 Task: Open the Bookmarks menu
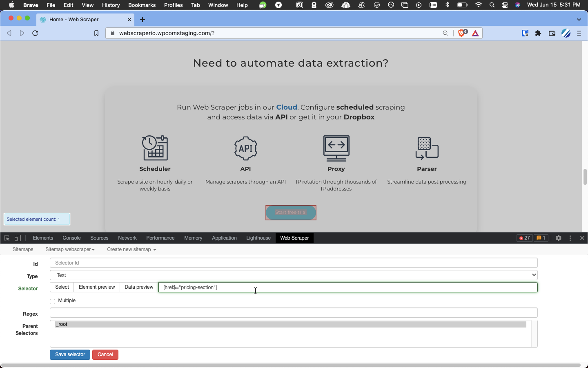[x=142, y=5]
